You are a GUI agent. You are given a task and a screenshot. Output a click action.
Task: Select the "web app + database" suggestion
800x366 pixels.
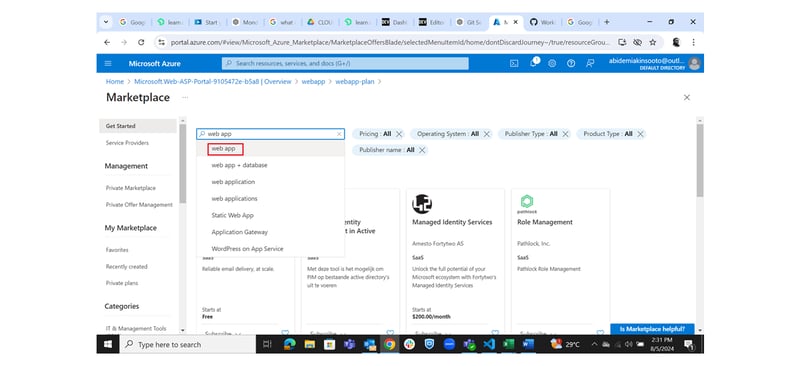270,165
